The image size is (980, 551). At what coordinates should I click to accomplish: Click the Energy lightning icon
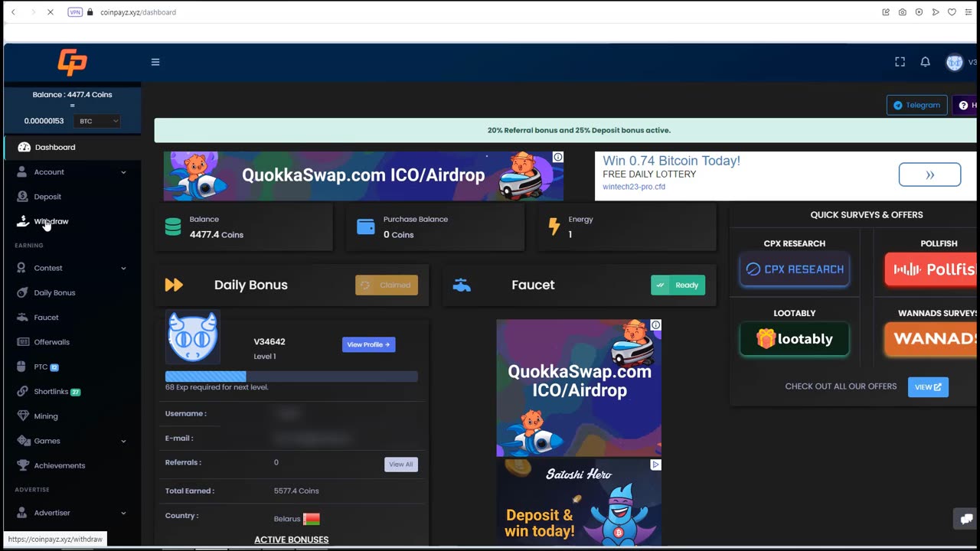[554, 227]
